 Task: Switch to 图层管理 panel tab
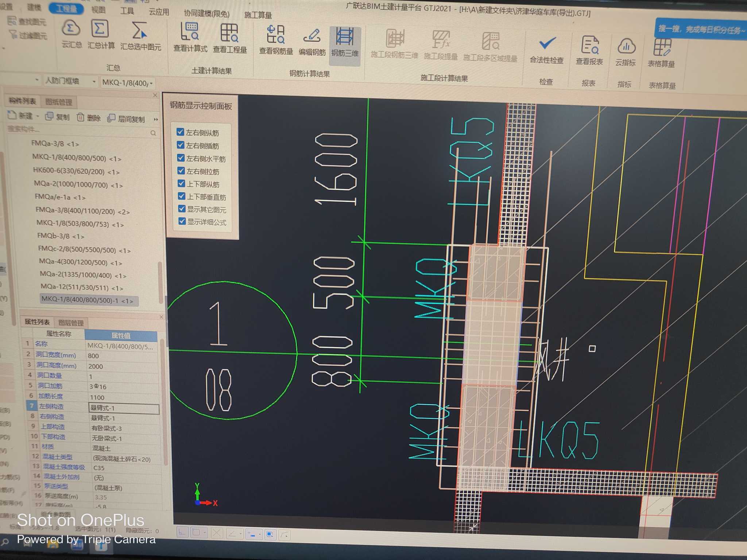tap(71, 323)
